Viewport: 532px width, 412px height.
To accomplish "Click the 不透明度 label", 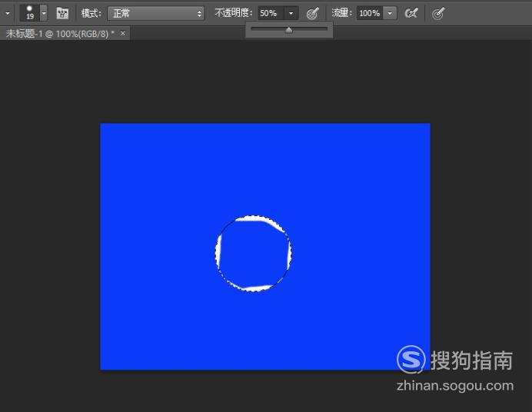I will pyautogui.click(x=234, y=13).
